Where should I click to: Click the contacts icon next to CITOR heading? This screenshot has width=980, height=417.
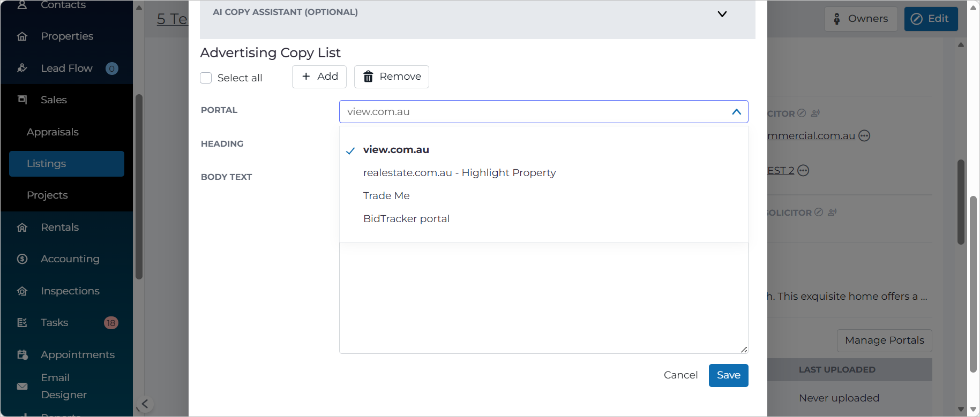pos(816,113)
